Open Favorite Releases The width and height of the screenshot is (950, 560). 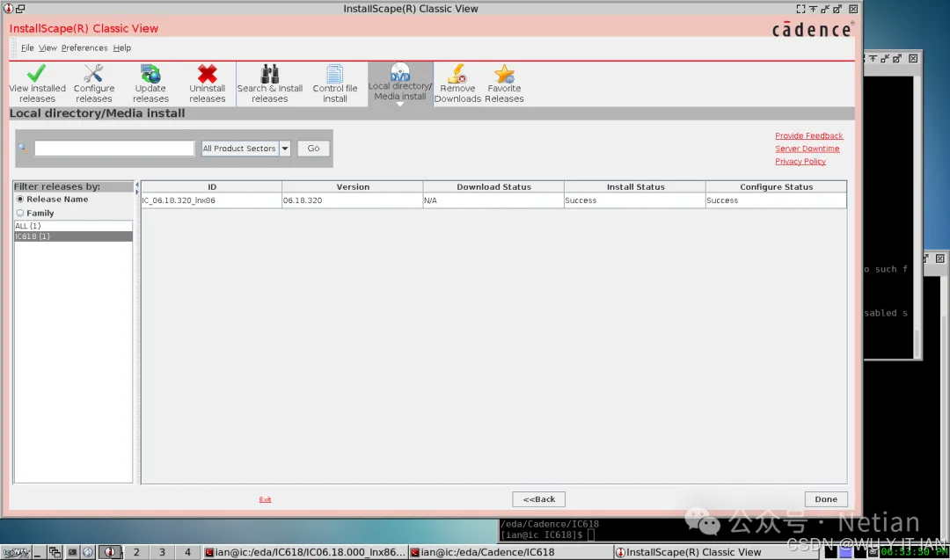click(x=504, y=84)
